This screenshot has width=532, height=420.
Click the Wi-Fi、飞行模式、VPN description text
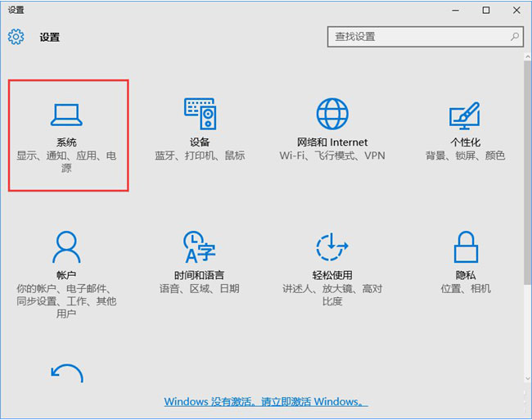click(332, 156)
